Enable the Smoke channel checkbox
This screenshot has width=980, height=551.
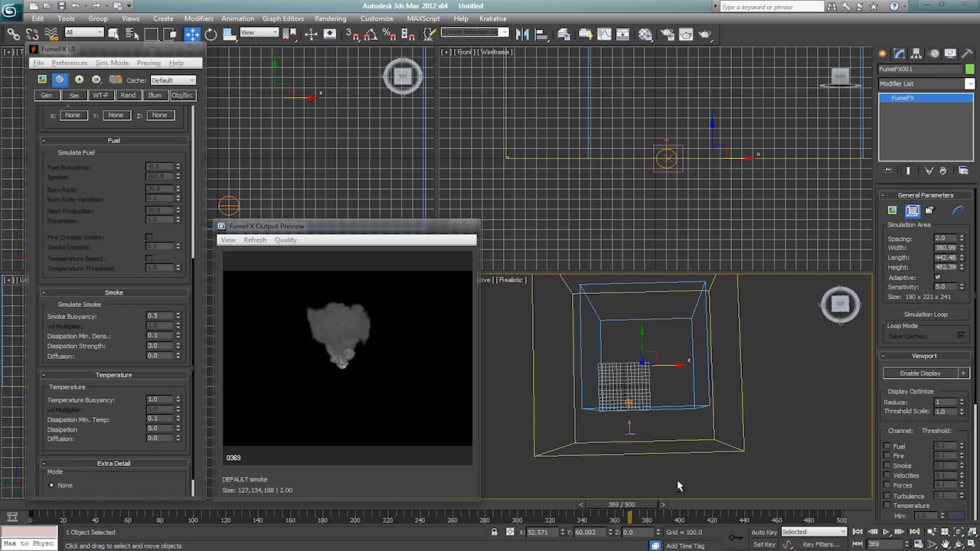tap(887, 466)
